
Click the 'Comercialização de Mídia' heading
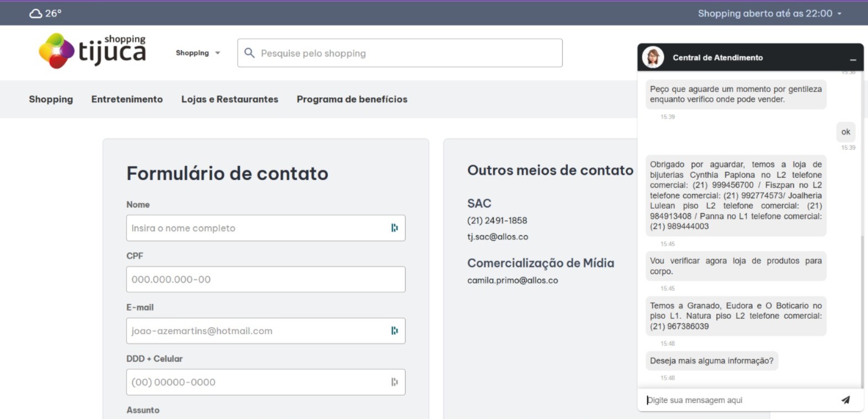tap(541, 263)
